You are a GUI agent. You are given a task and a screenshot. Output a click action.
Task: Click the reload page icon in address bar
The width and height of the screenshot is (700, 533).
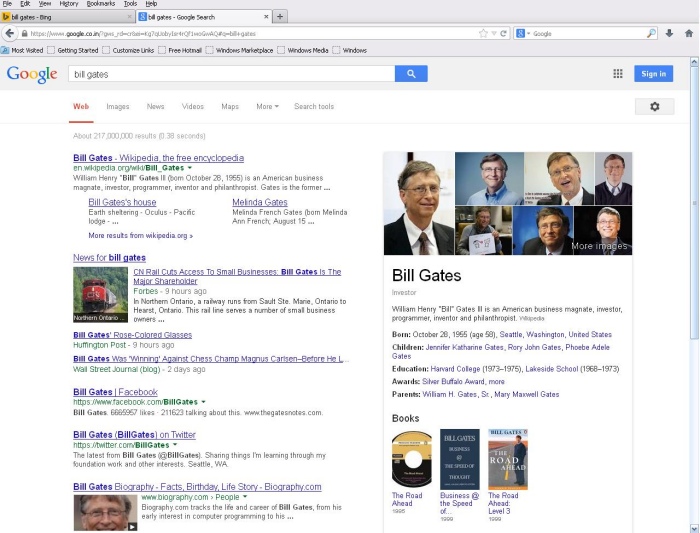click(x=503, y=33)
